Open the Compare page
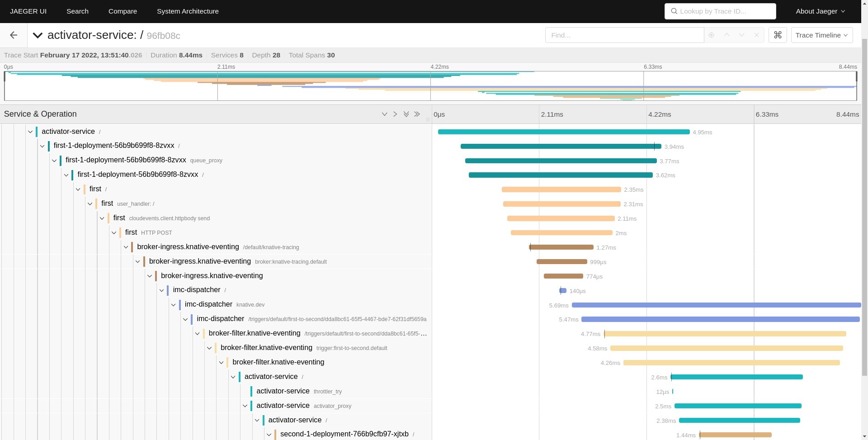The width and height of the screenshot is (868, 440). coord(123,11)
